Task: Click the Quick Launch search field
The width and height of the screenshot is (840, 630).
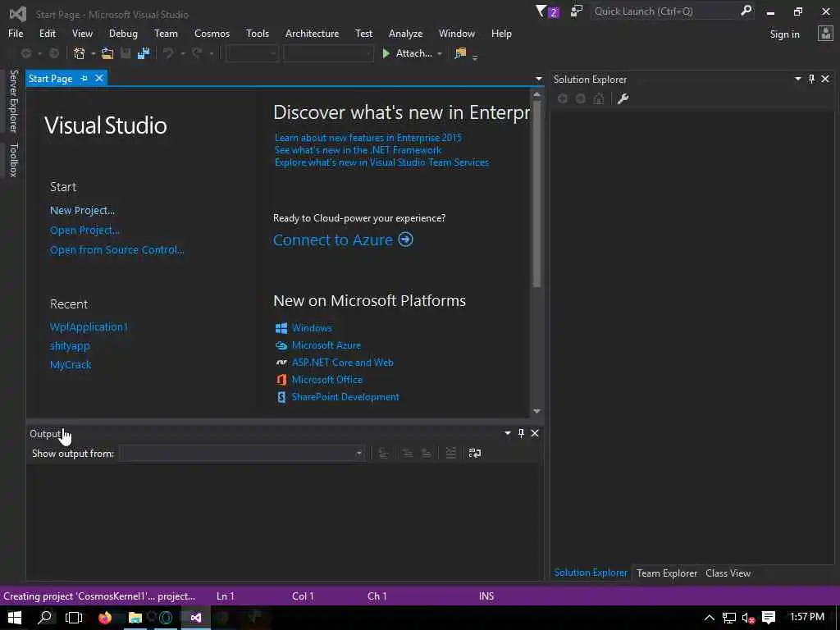Action: pyautogui.click(x=665, y=11)
